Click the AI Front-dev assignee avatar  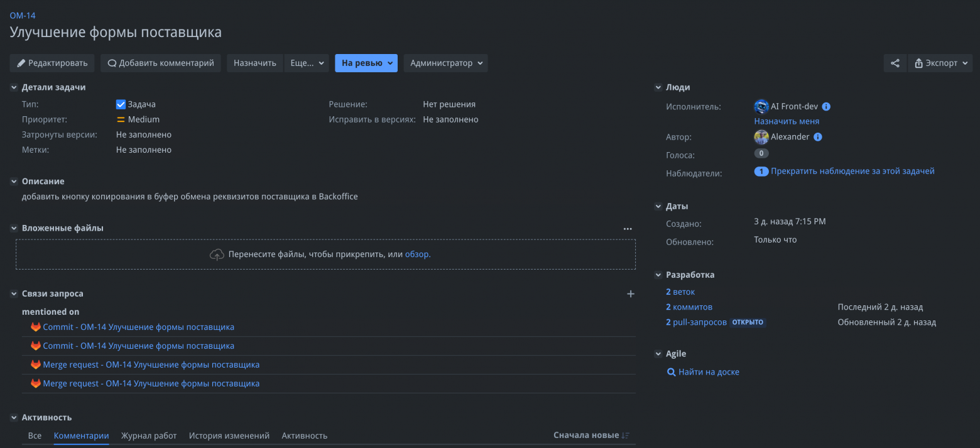click(x=761, y=107)
